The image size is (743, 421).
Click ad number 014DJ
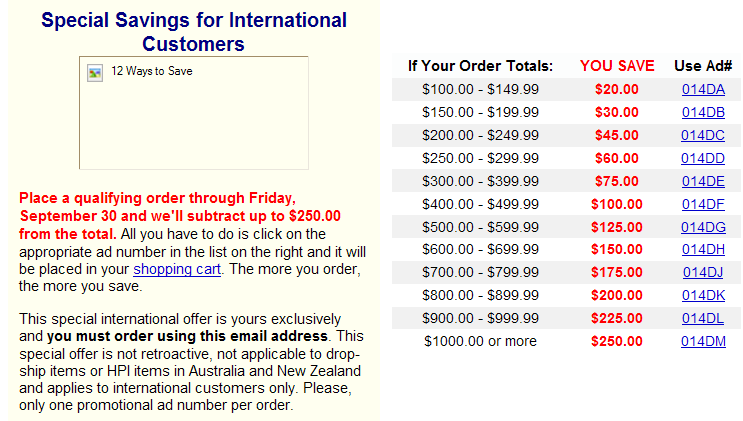[703, 272]
